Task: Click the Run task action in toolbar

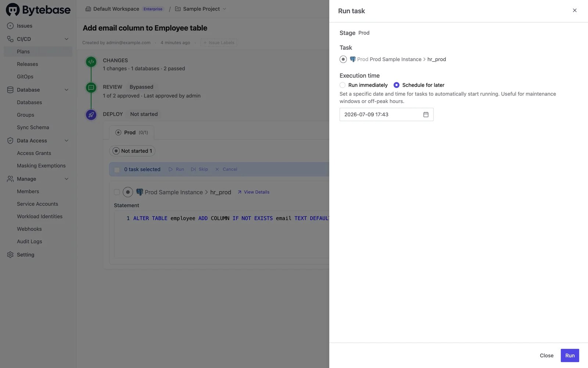Action: [x=176, y=169]
